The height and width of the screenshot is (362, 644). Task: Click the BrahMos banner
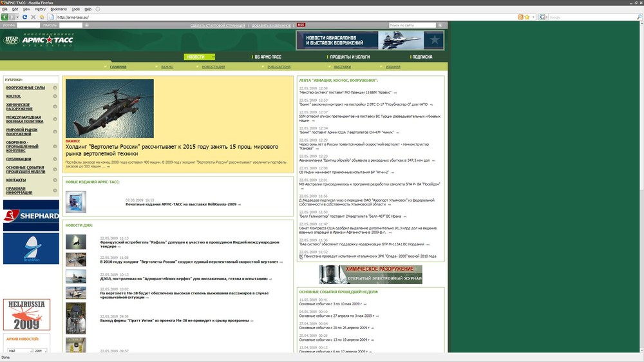pos(31,249)
